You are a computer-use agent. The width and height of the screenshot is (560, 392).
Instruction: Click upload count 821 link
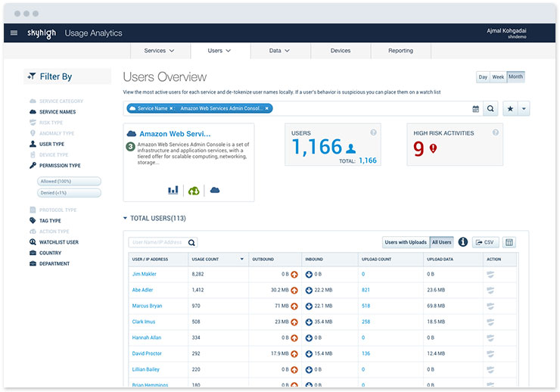366,290
